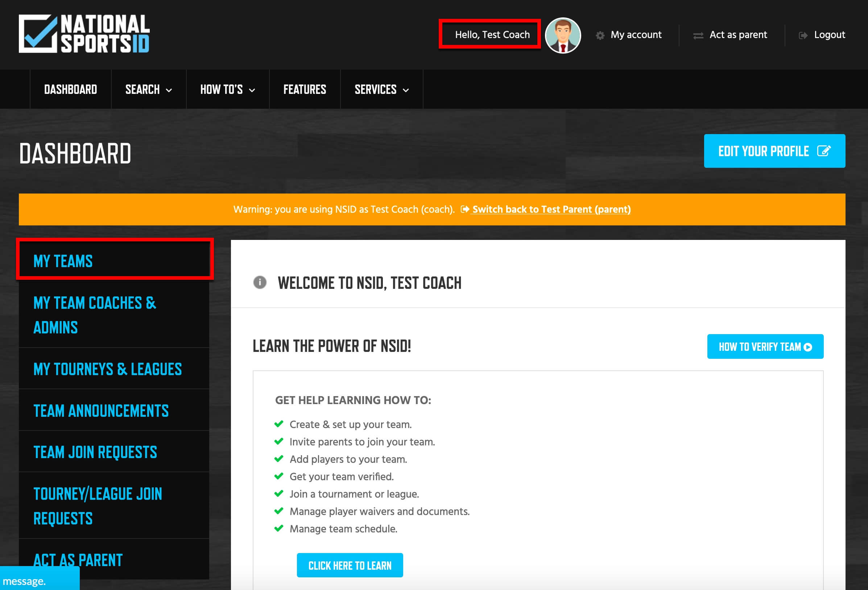Click checkmark beside Manage player waivers
868x590 pixels.
pyautogui.click(x=278, y=511)
